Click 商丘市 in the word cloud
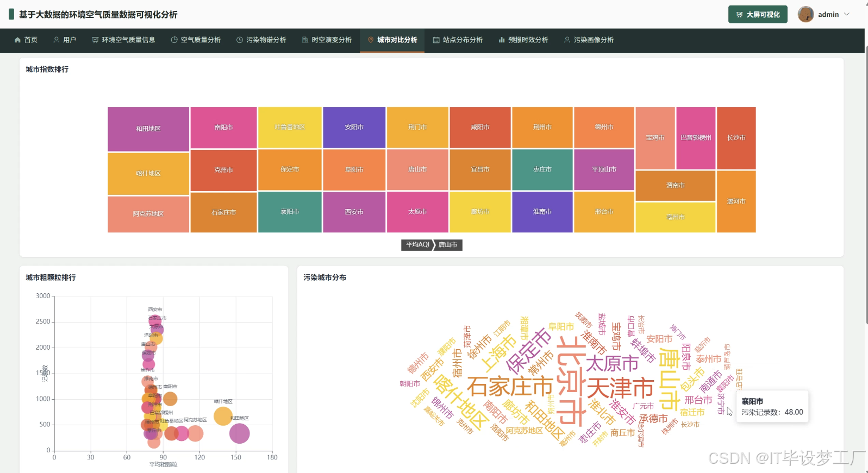 tap(622, 433)
